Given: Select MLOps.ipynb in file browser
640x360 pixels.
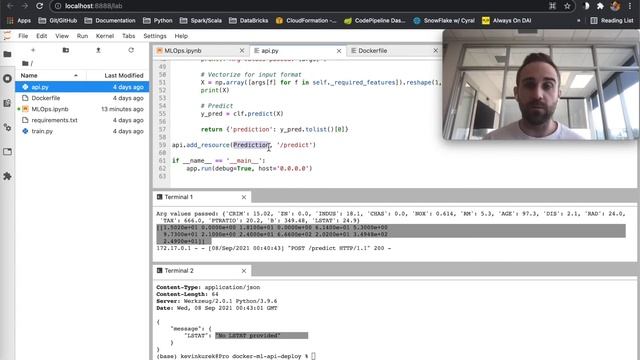Looking at the screenshot, I should click(x=82, y=109).
